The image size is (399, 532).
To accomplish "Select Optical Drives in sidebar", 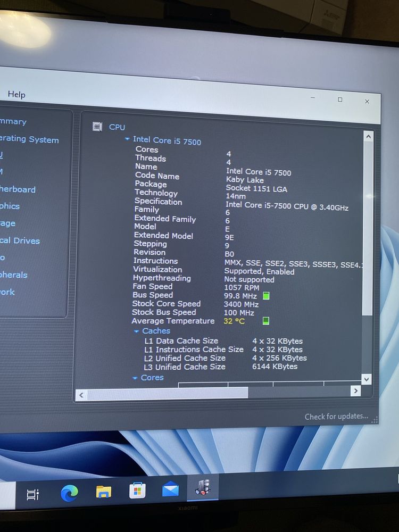I will coord(20,240).
